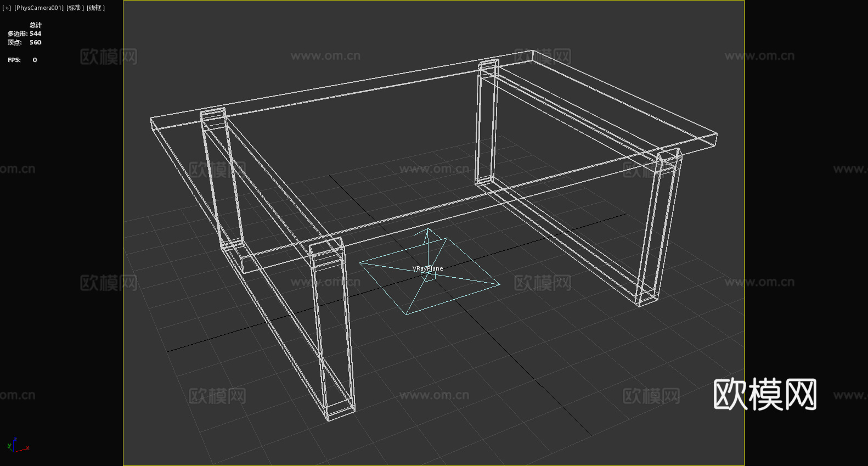Viewport: 868px width, 466px height.
Task: Click the XYZ axis tripod icon
Action: 18,445
